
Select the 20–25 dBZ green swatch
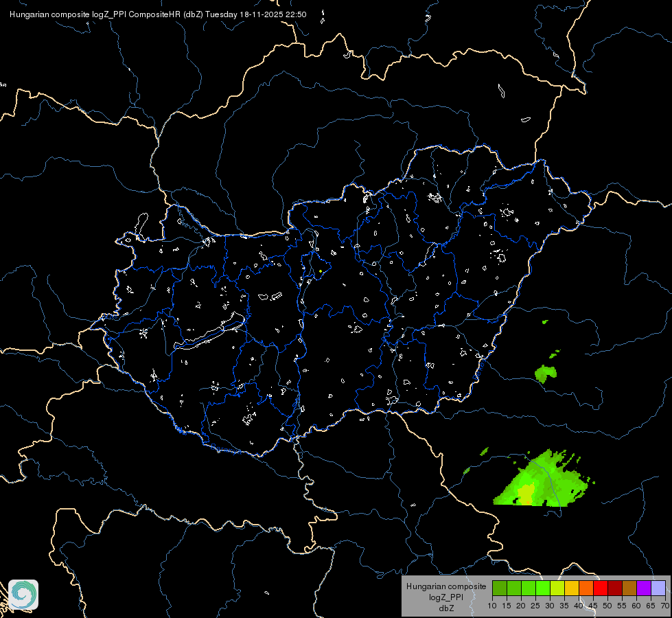[529, 588]
